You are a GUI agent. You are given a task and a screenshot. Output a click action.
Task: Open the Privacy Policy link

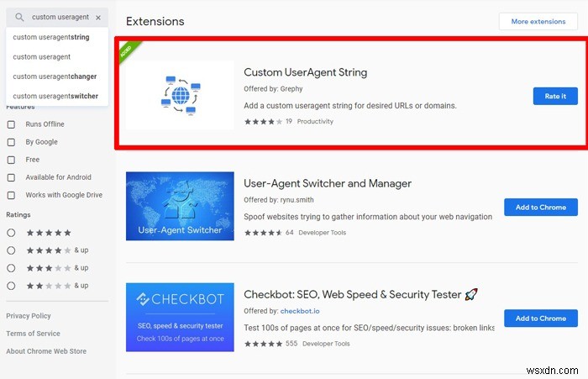coord(29,316)
